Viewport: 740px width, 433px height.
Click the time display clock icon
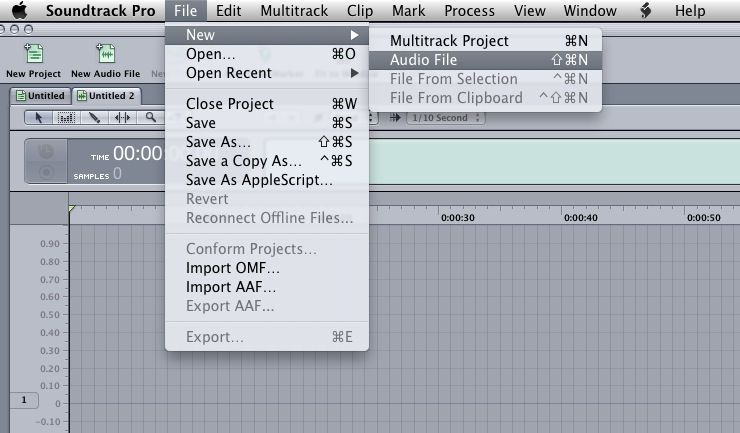pos(46,152)
